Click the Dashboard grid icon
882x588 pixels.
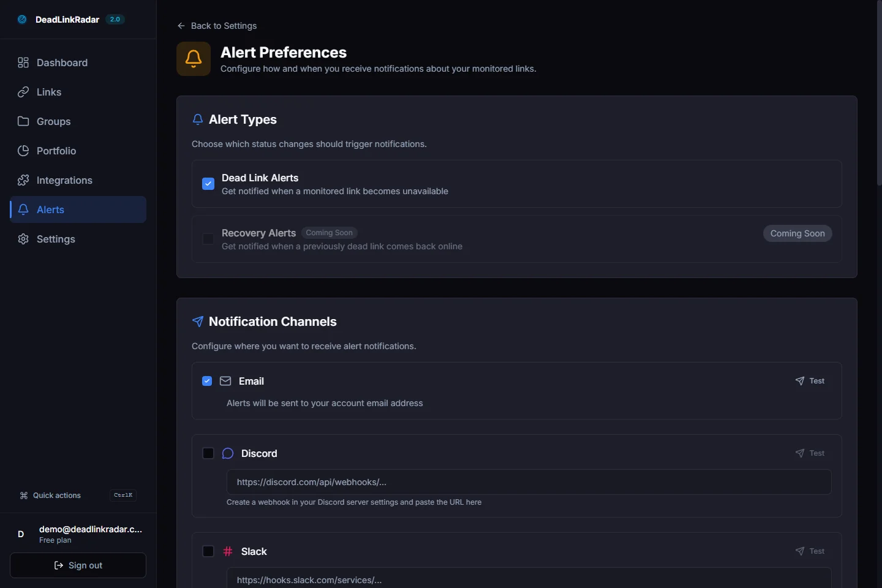23,62
